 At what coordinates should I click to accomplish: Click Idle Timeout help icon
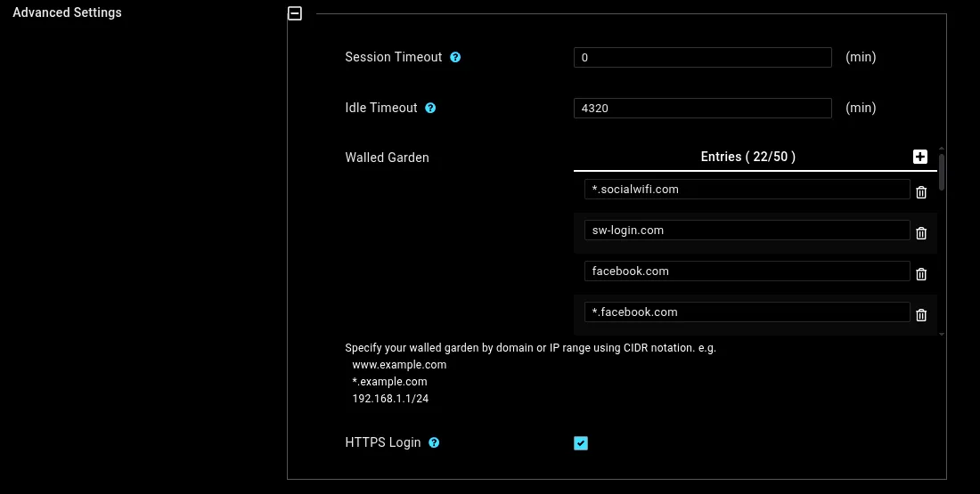click(x=430, y=108)
